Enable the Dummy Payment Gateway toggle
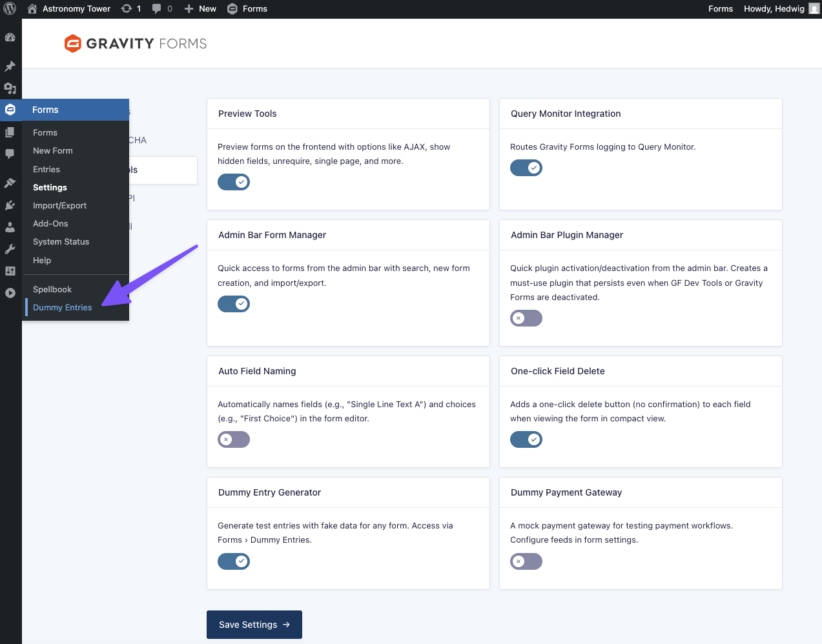This screenshot has height=644, width=822. [x=526, y=561]
